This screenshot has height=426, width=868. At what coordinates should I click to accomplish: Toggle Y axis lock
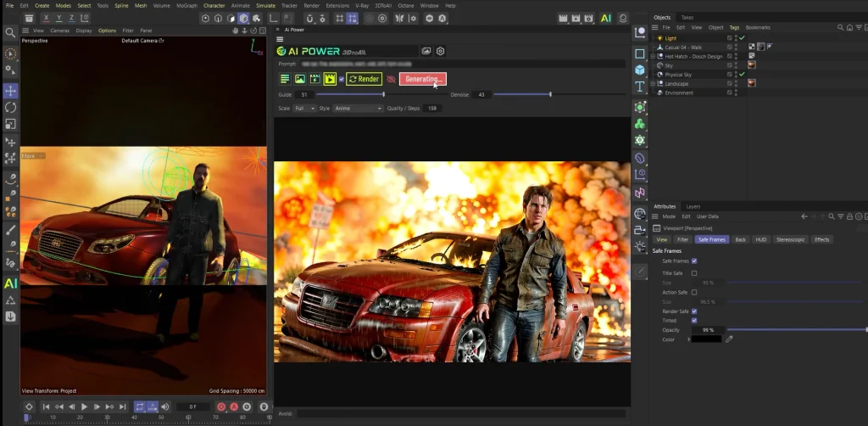(x=59, y=19)
